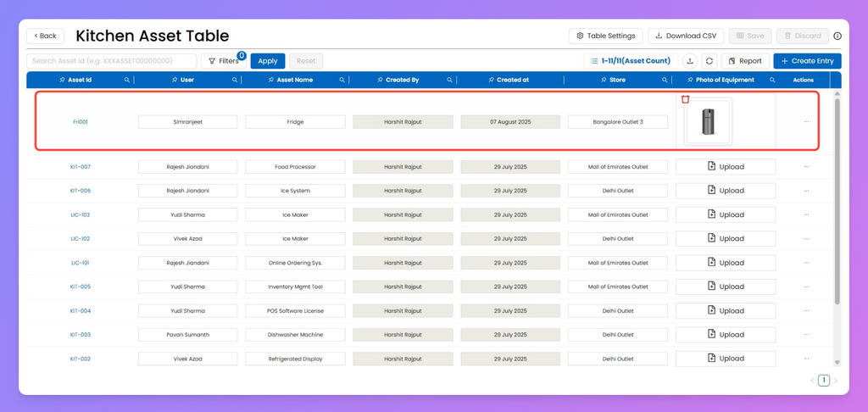Delete the Fridge equipment photo using trash icon
The height and width of the screenshot is (412, 868).
(686, 99)
